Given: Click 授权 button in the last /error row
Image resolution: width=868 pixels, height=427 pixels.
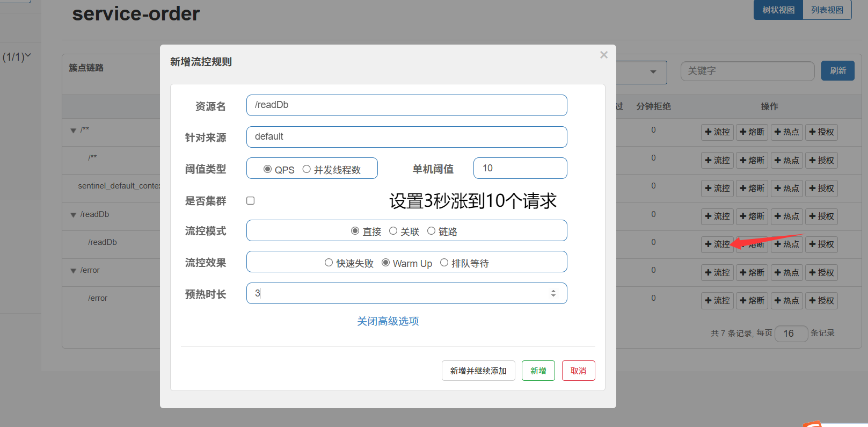Looking at the screenshot, I should pos(821,301).
